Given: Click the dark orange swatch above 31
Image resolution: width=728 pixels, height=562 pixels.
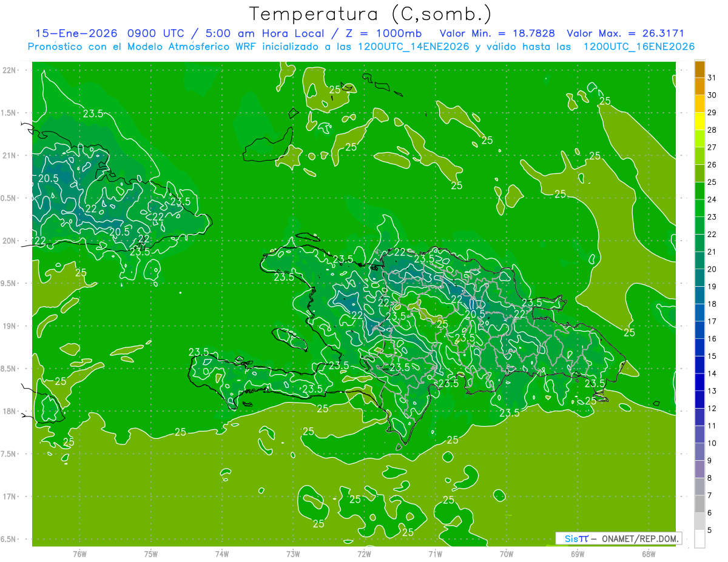Looking at the screenshot, I should [699, 70].
